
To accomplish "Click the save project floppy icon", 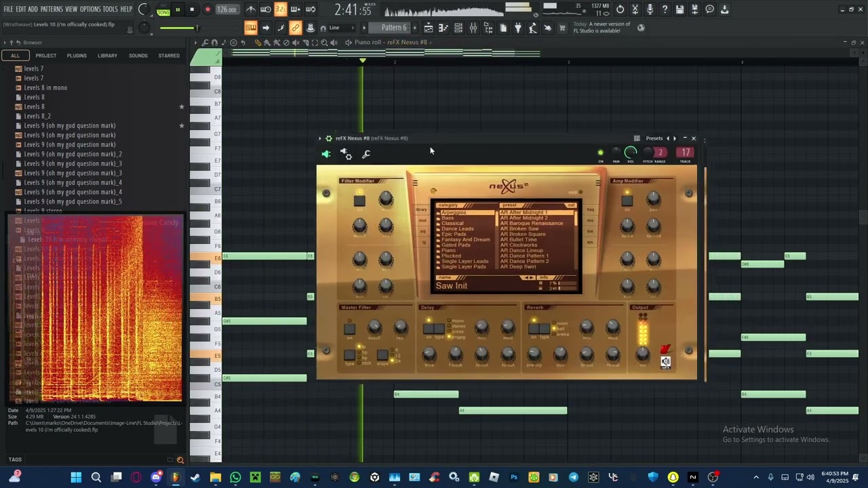I will pyautogui.click(x=680, y=9).
